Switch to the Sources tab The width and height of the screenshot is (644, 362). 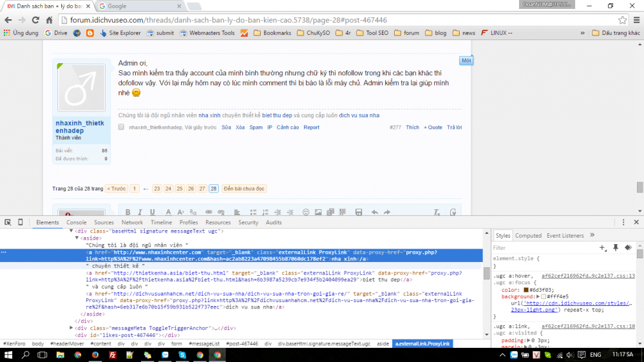point(104,222)
